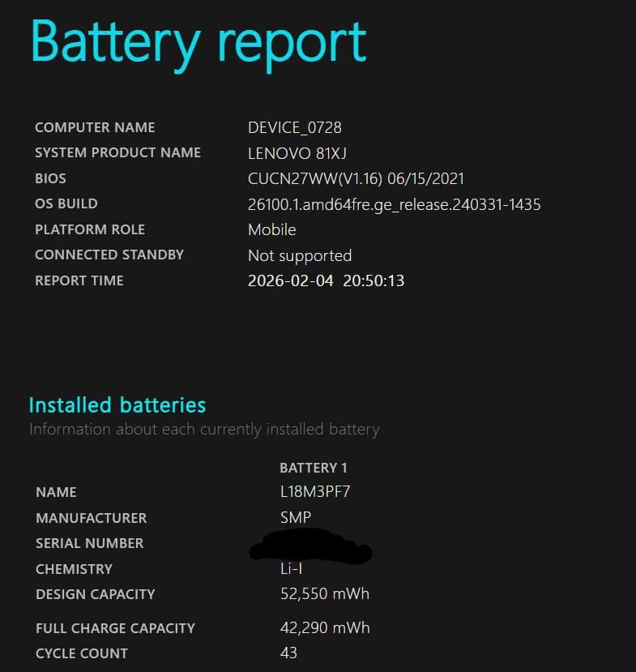The image size is (636, 672).
Task: Click the CONNECTED STANDBY label
Action: pos(109,255)
